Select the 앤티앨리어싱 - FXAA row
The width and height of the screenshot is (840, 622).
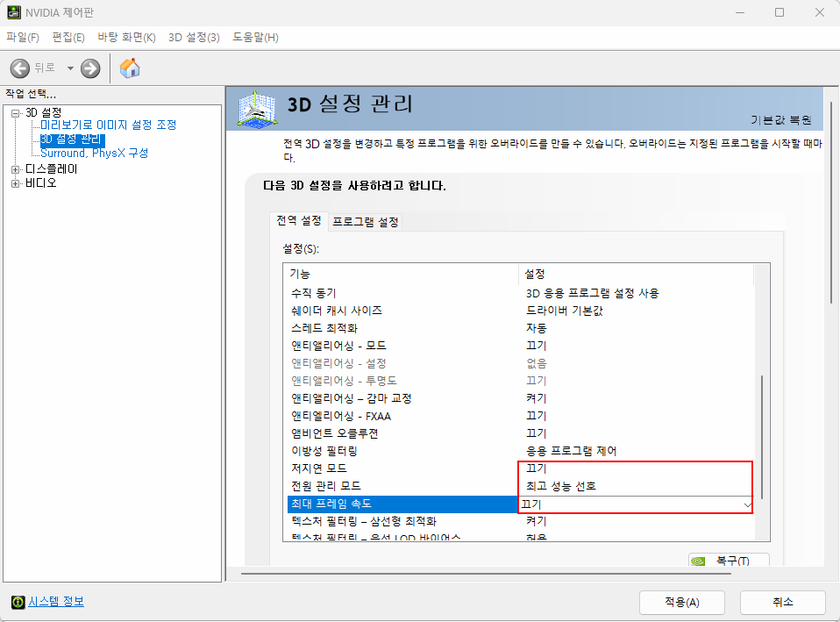(x=520, y=416)
